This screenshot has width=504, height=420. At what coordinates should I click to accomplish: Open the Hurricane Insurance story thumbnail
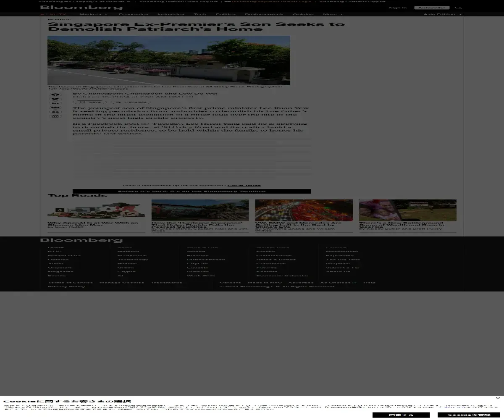click(x=200, y=210)
